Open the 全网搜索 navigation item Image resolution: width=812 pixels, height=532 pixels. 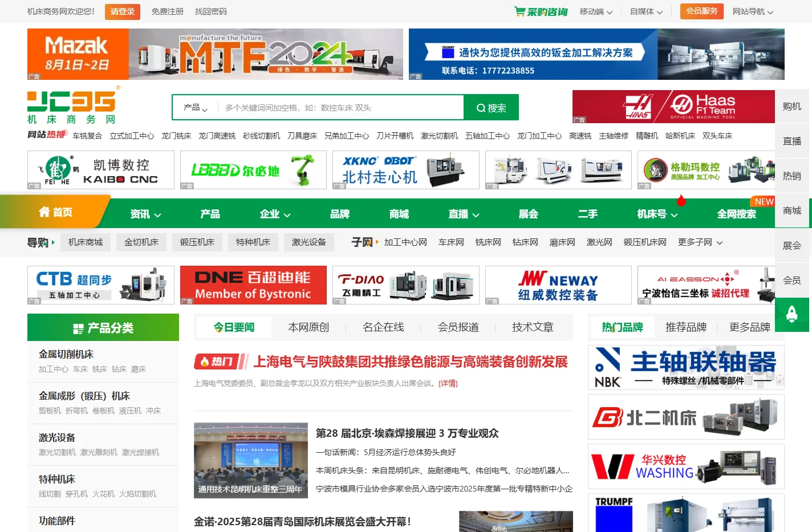737,214
